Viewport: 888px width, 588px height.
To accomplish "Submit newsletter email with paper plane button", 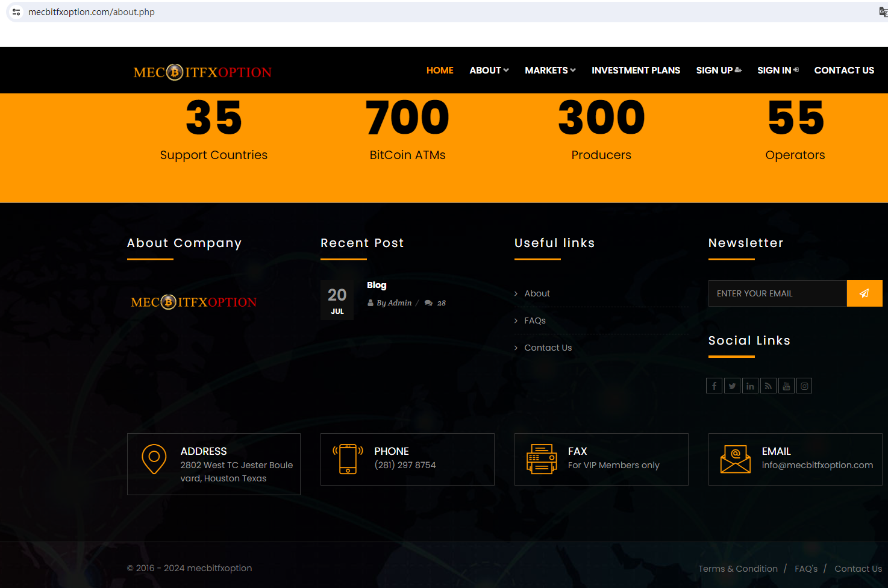I will pyautogui.click(x=865, y=293).
